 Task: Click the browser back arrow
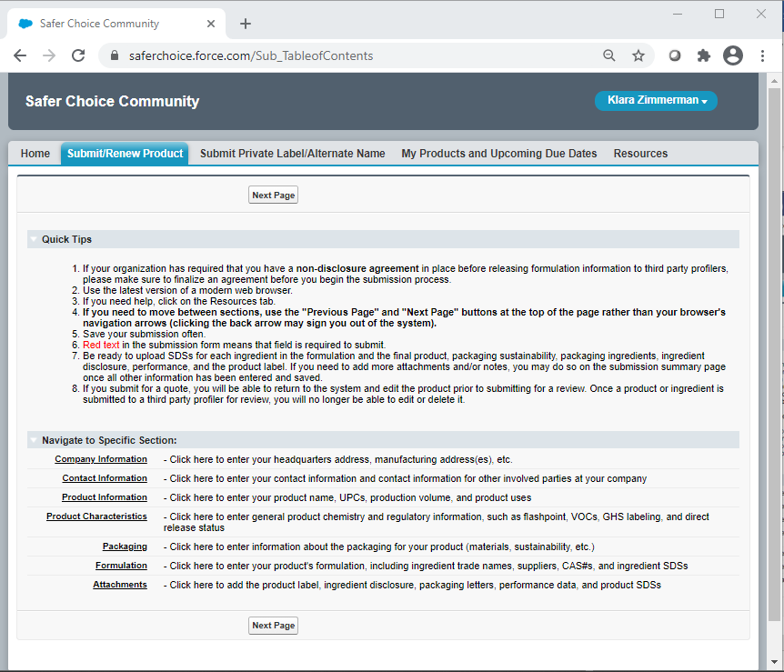(x=20, y=55)
